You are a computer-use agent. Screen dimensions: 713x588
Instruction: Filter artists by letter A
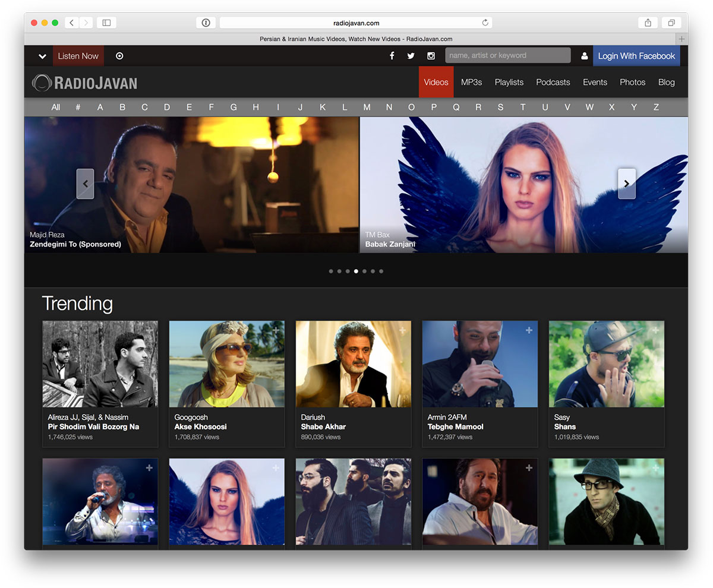(x=100, y=108)
